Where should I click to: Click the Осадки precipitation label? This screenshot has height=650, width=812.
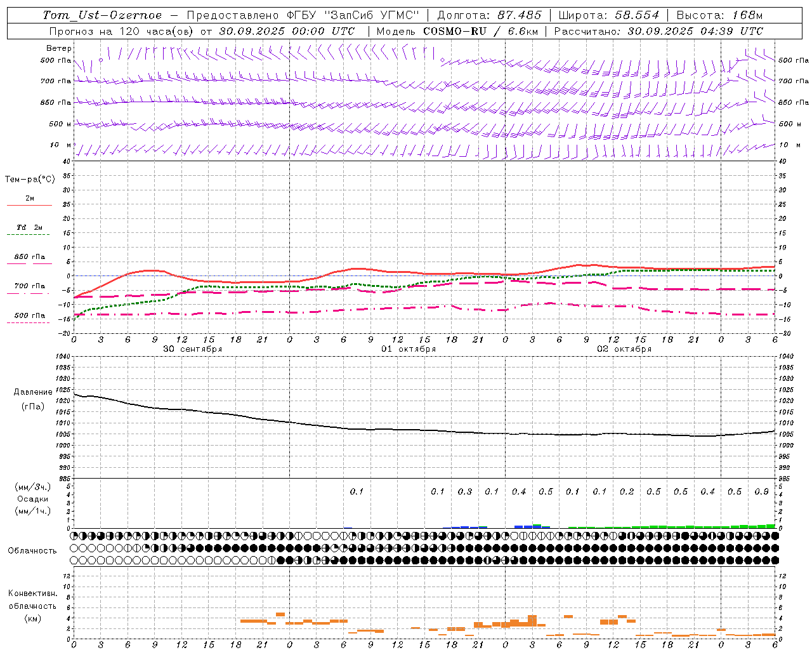[x=33, y=499]
